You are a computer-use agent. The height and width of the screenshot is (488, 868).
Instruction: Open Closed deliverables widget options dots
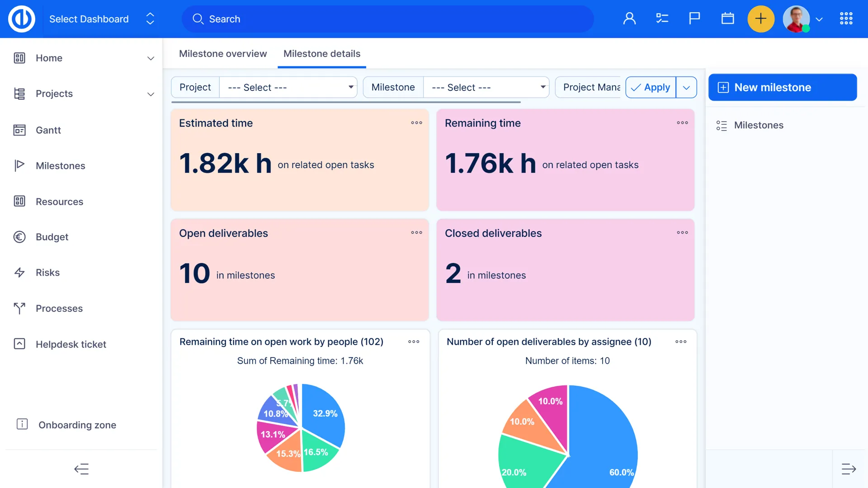point(682,233)
